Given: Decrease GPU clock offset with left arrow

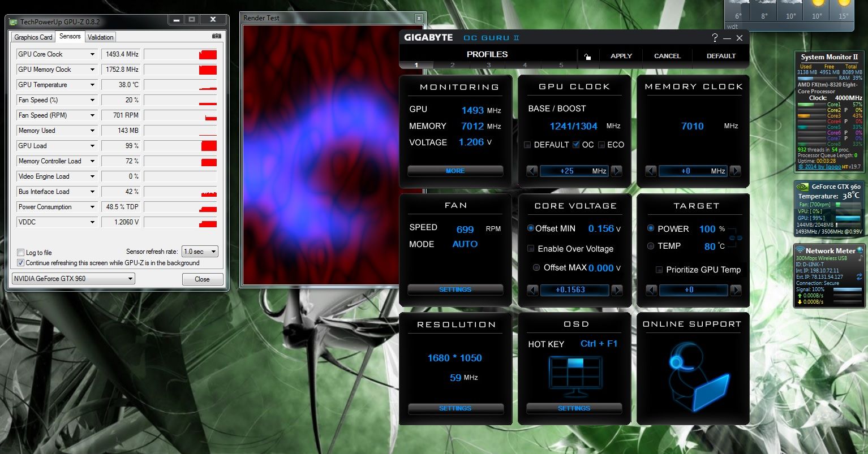Looking at the screenshot, I should tap(532, 171).
